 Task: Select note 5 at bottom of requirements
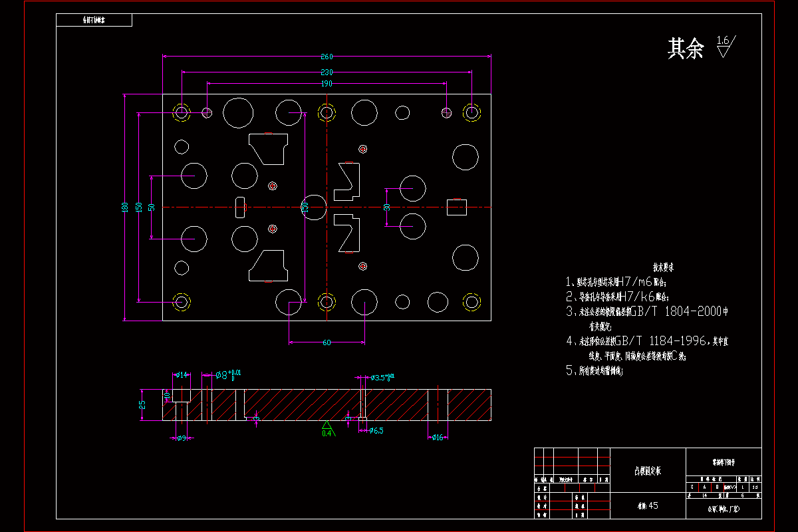[x=594, y=371]
